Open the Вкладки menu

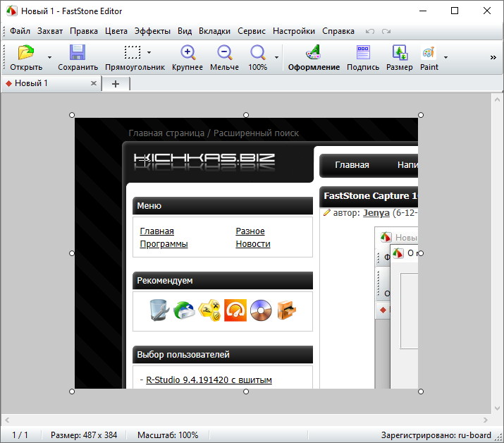[x=214, y=31]
